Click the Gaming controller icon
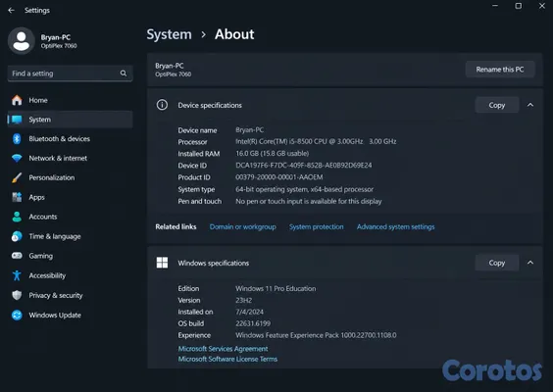The width and height of the screenshot is (553, 392). (x=17, y=256)
